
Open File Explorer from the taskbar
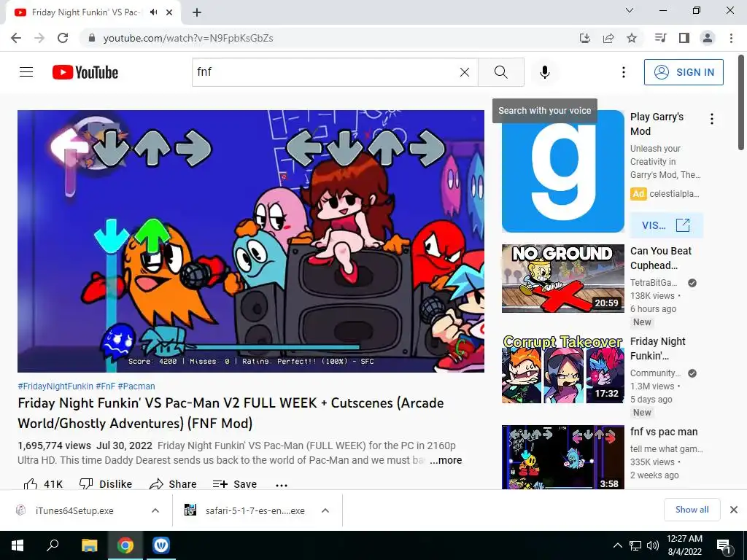click(89, 545)
